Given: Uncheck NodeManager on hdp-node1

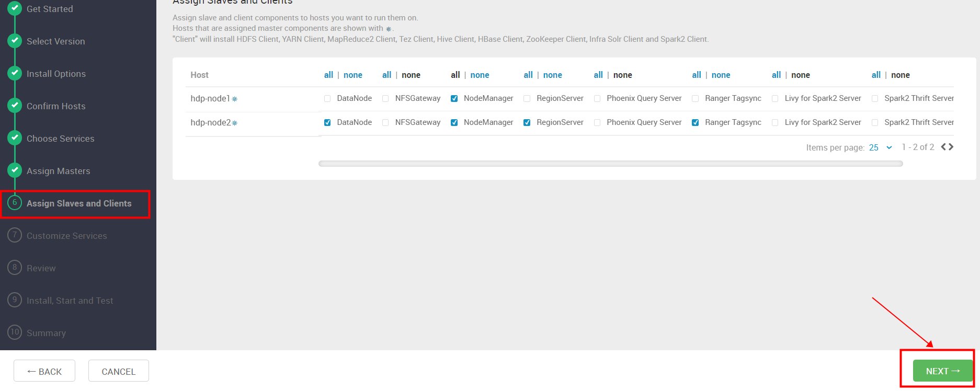Looking at the screenshot, I should tap(454, 98).
